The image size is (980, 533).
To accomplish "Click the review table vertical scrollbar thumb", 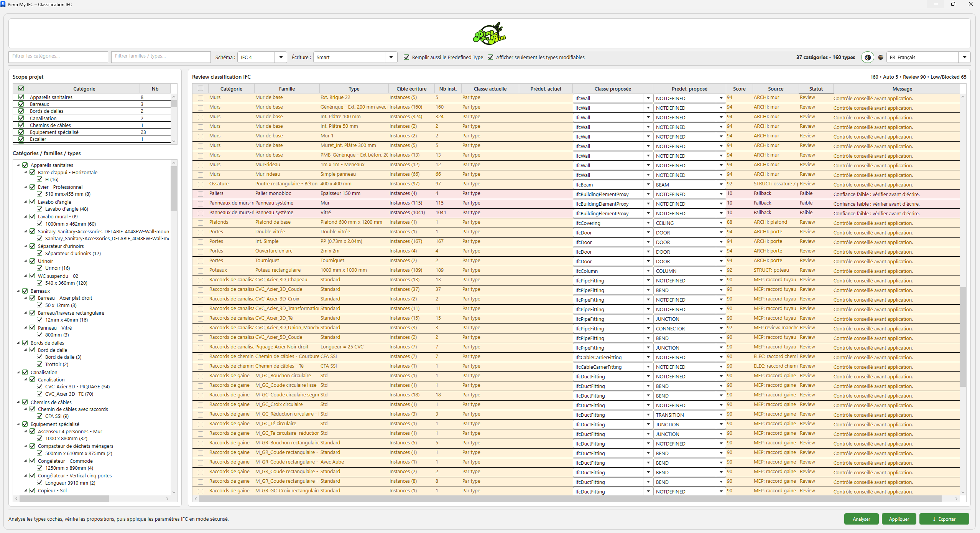I will click(963, 337).
